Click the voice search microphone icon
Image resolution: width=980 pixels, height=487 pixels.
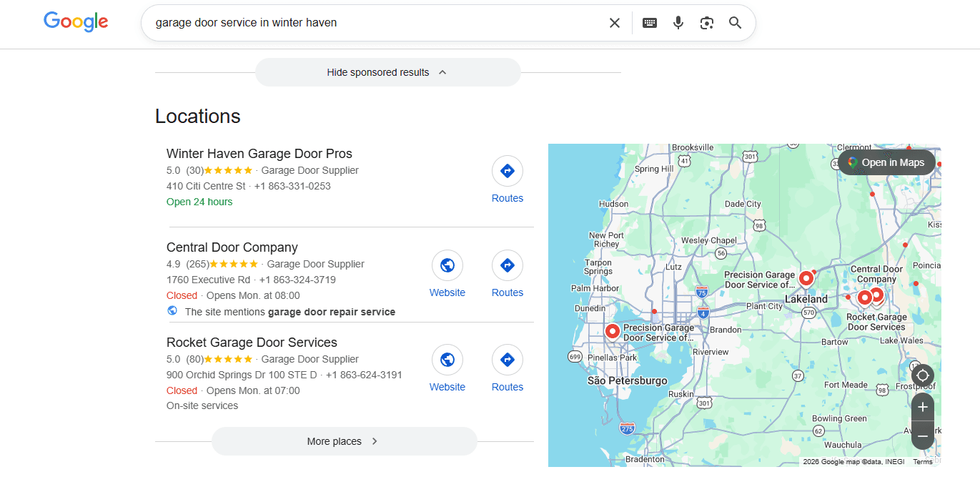[678, 22]
